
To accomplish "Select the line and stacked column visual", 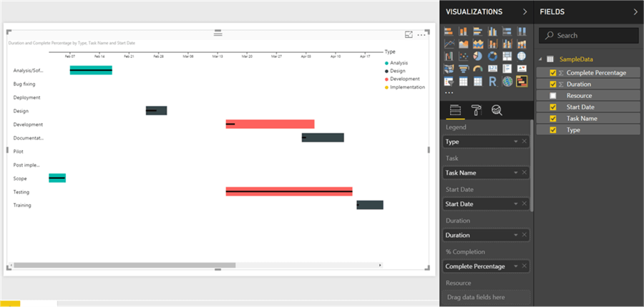I will coord(492,44).
